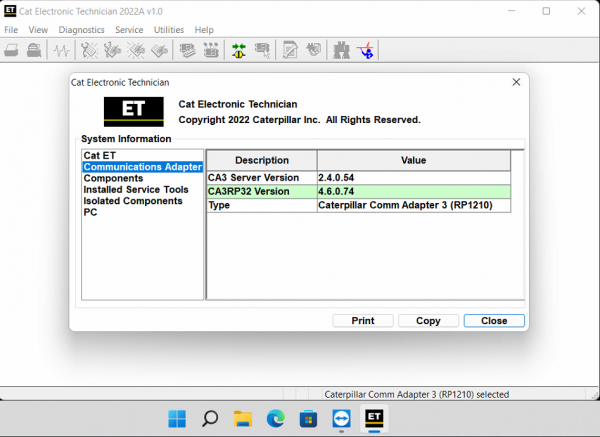Open TeamViewer from taskbar
The width and height of the screenshot is (600, 437).
pyautogui.click(x=341, y=419)
